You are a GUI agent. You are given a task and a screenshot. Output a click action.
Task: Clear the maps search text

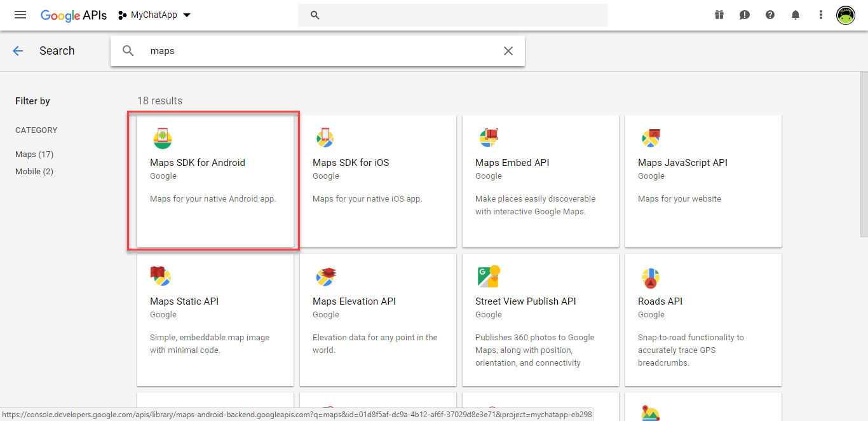508,51
